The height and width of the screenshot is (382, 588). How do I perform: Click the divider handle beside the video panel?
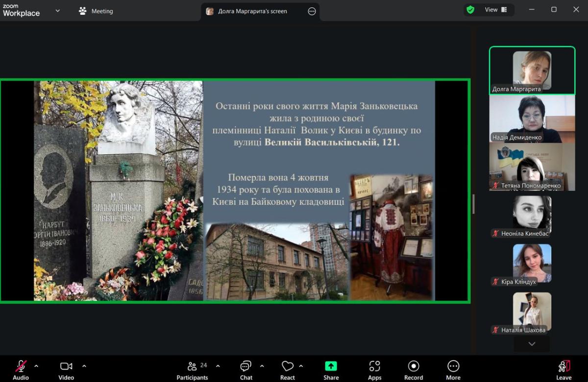473,204
